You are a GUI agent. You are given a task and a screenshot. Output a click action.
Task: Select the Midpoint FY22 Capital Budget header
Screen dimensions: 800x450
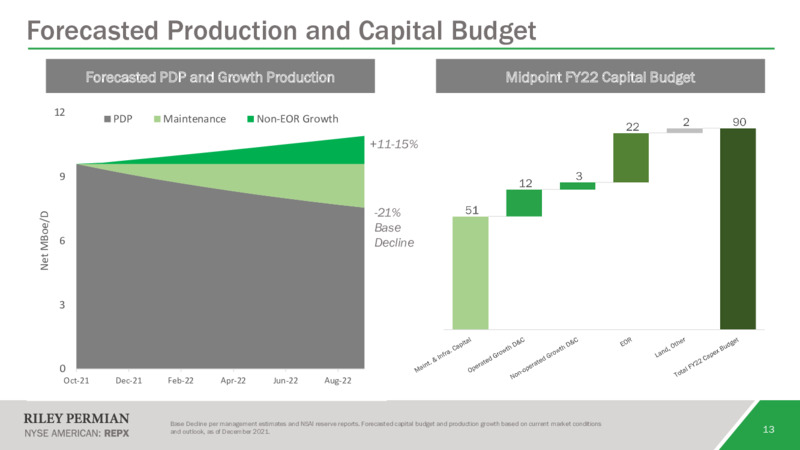coord(600,76)
